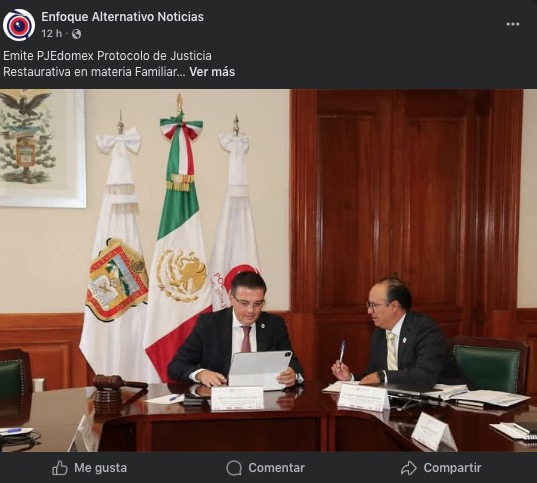Open the Enfoque Alternativo Noticias profile avatar

click(x=19, y=25)
